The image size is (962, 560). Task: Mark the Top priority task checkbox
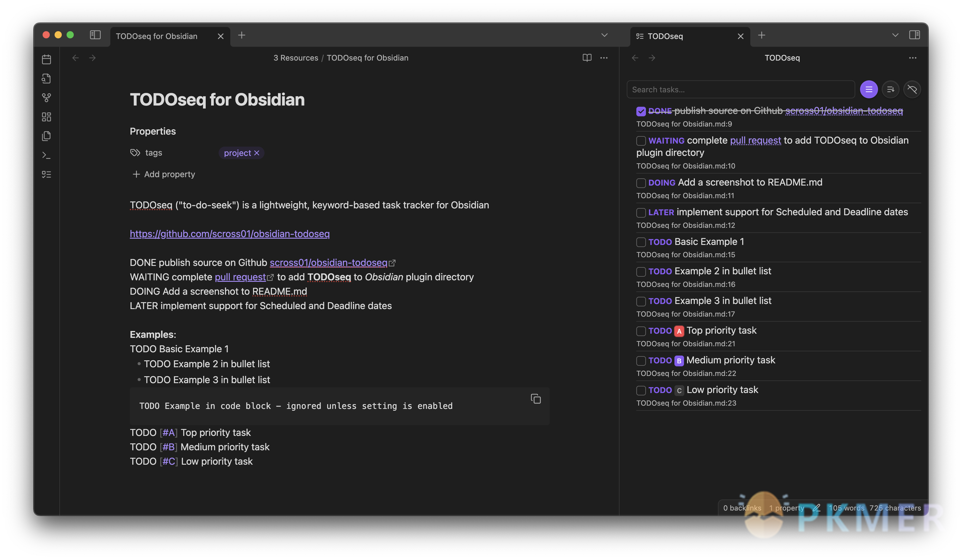tap(641, 331)
